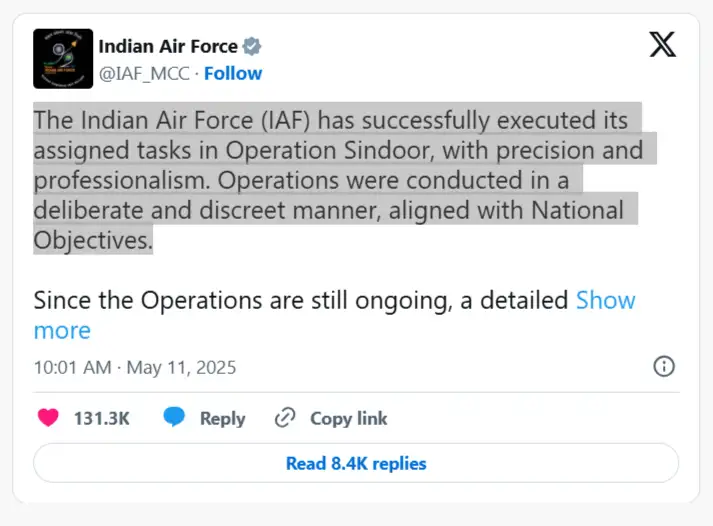Screen dimensions: 713x526
Task: Click the 131.3K likes count
Action: pos(102,418)
